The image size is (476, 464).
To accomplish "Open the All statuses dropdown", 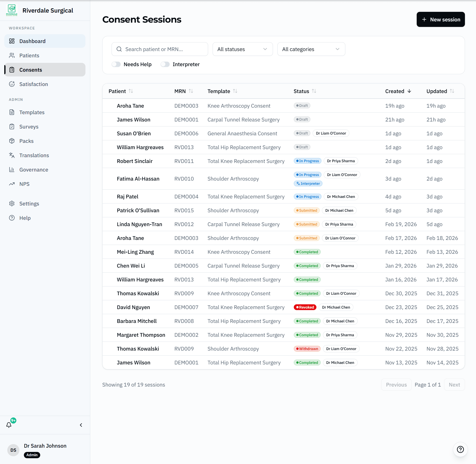I will tap(242, 49).
